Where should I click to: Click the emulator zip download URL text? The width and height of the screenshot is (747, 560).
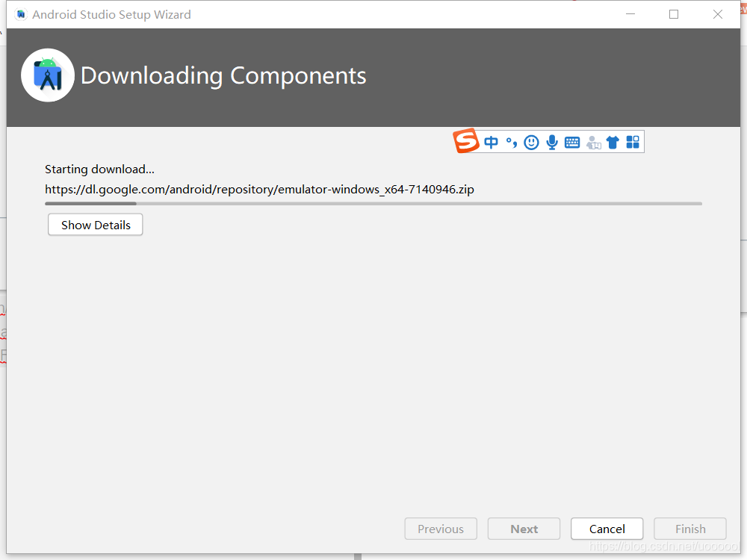[259, 190]
